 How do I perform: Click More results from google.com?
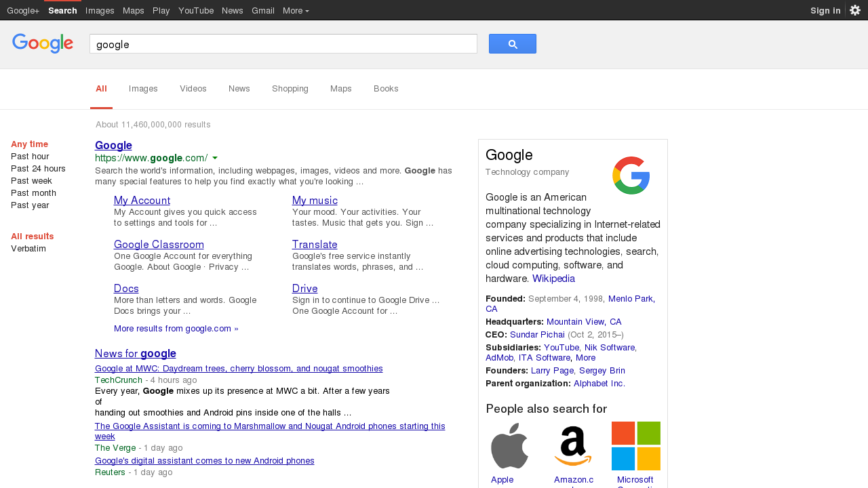tap(176, 329)
